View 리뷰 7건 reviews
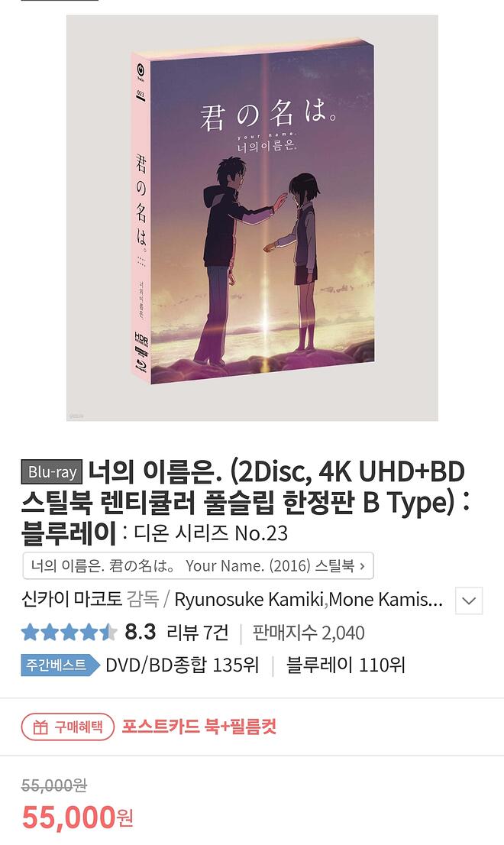This screenshot has height=845, width=504. coord(198,632)
